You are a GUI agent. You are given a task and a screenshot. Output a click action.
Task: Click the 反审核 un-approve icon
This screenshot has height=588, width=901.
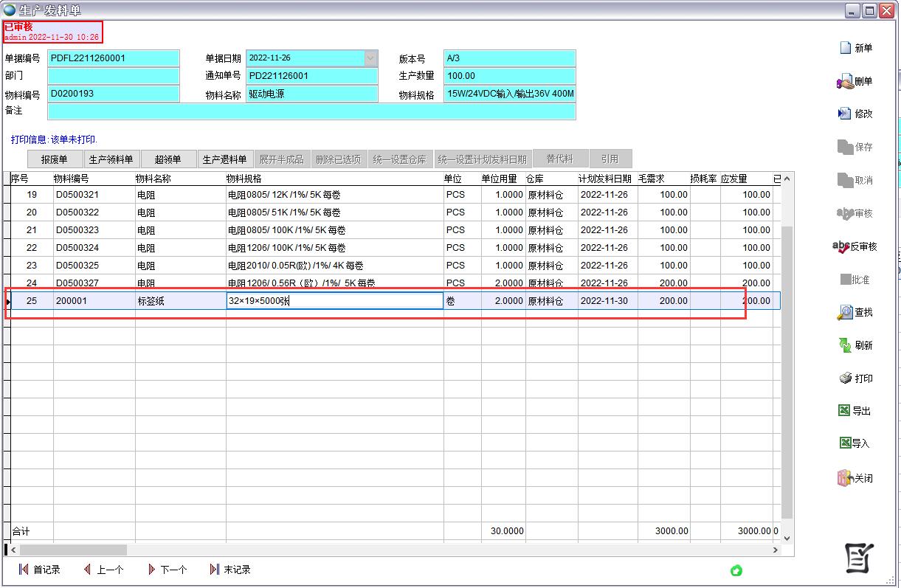(840, 246)
